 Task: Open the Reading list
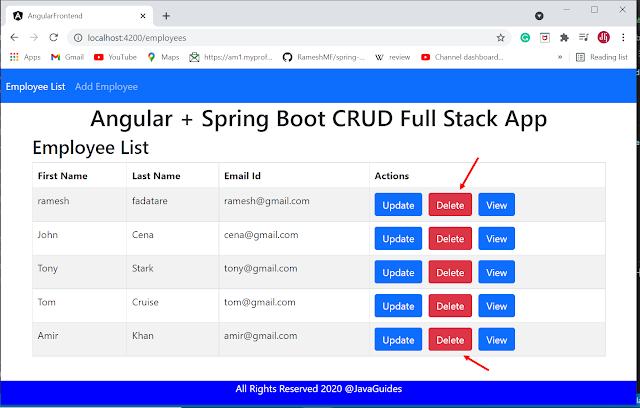click(602, 57)
